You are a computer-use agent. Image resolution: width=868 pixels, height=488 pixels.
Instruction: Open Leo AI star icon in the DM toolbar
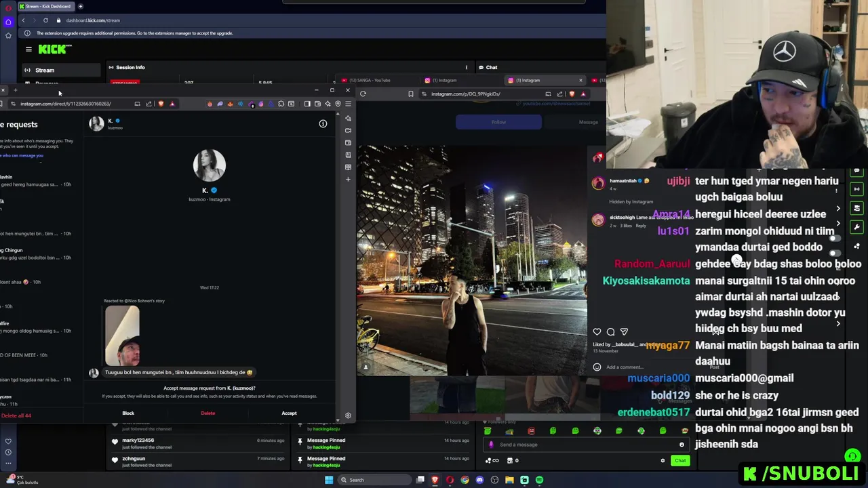pyautogui.click(x=328, y=104)
